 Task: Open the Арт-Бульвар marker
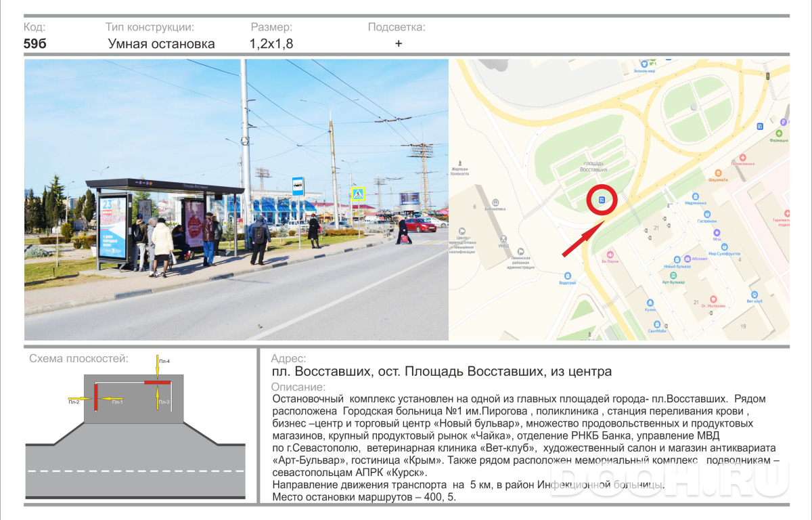[673, 276]
